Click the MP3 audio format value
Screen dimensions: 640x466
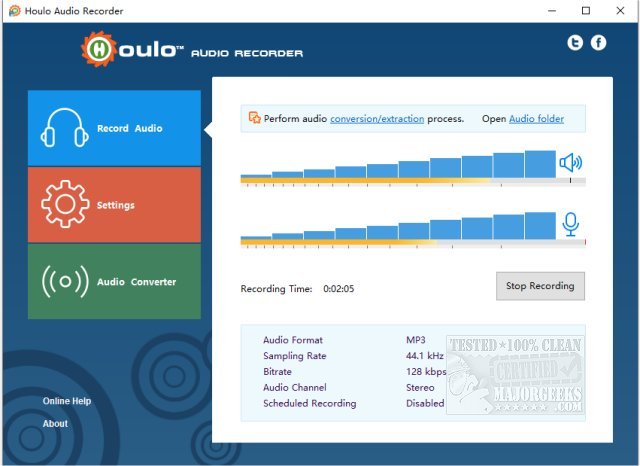416,340
